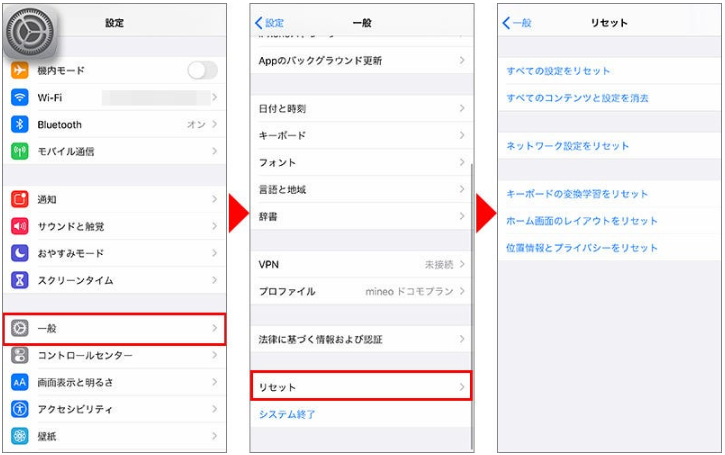The width and height of the screenshot is (725, 455).
Task: Tap すべての設定をリセット
Action: coord(558,71)
